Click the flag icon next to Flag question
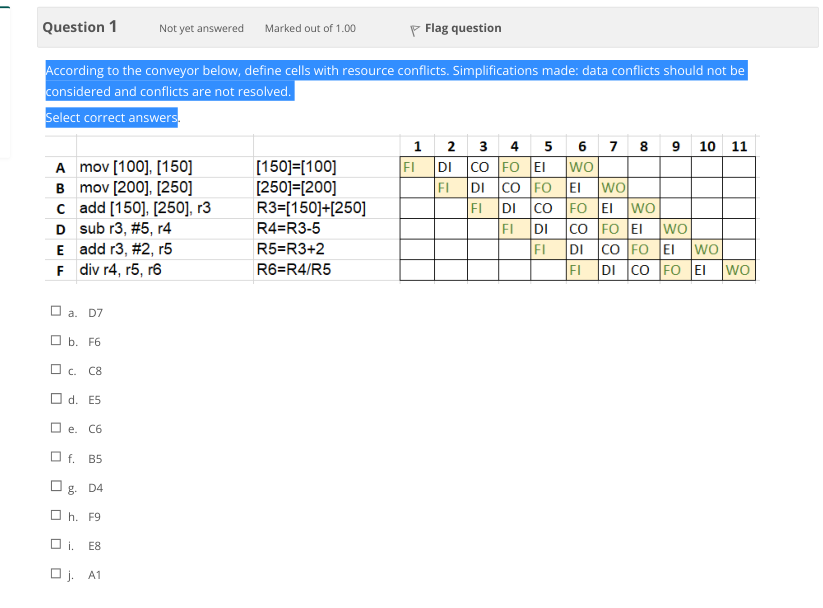Viewport: 823px width, 608px height. coord(413,28)
